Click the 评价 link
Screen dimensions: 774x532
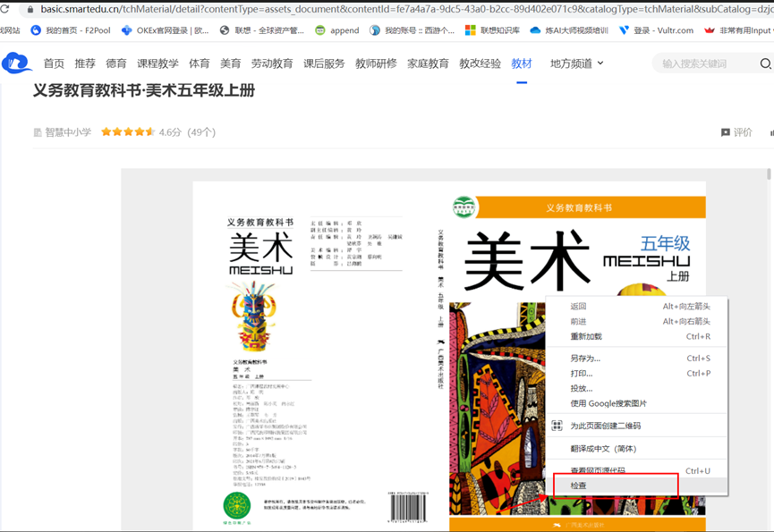743,132
